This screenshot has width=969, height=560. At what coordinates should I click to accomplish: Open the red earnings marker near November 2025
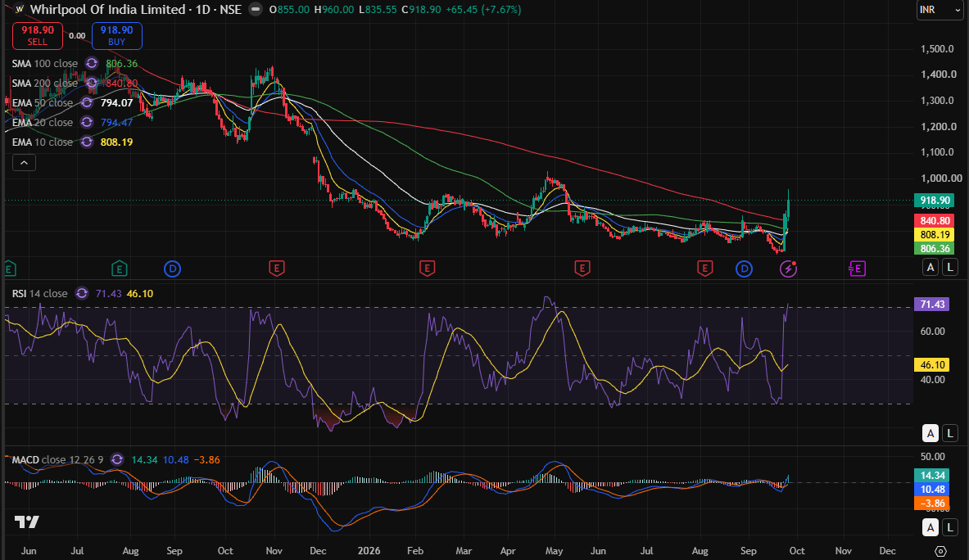click(x=276, y=269)
